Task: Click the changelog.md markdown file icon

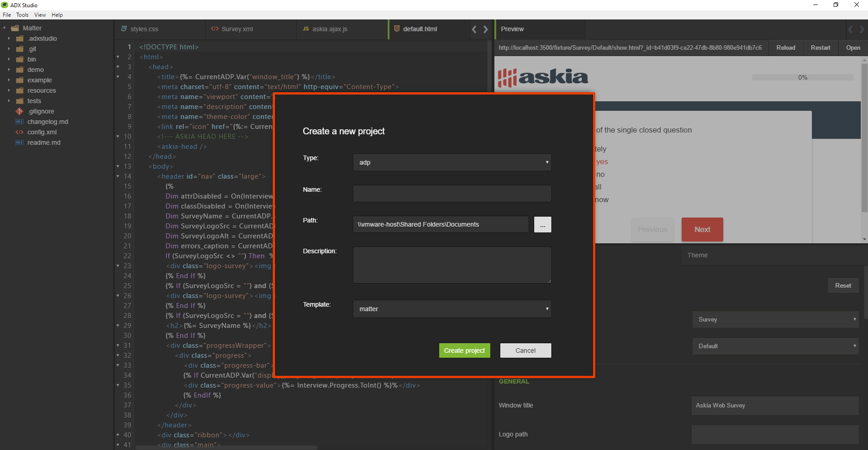Action: [19, 122]
